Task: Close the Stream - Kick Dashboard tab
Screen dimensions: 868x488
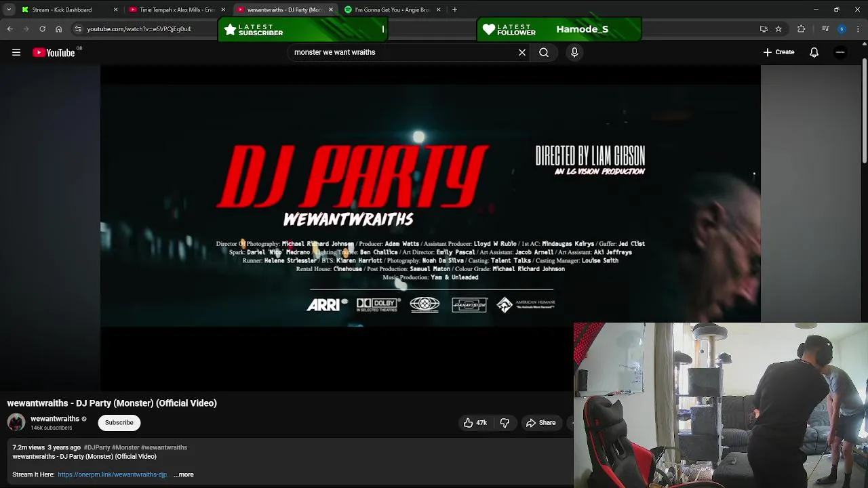Action: [x=115, y=9]
